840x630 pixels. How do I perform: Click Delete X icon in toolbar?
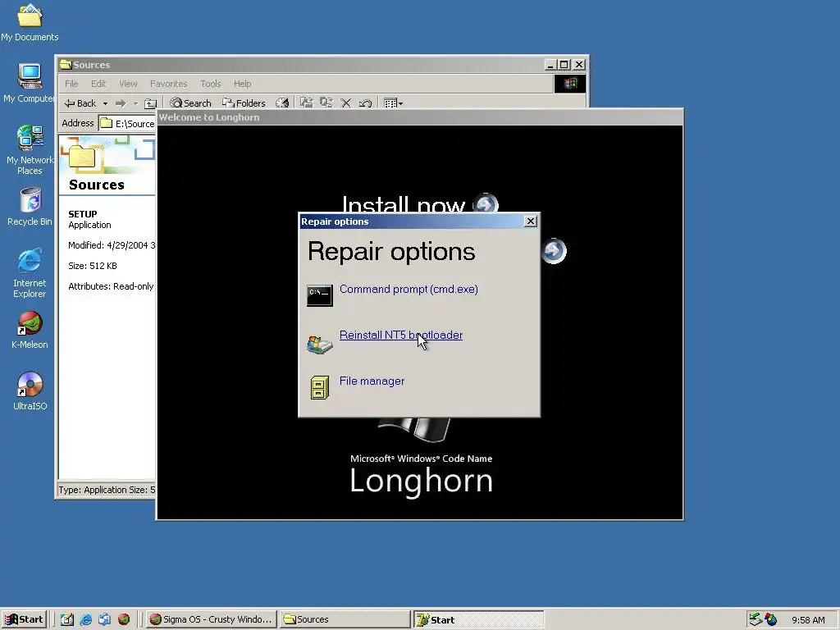[346, 103]
